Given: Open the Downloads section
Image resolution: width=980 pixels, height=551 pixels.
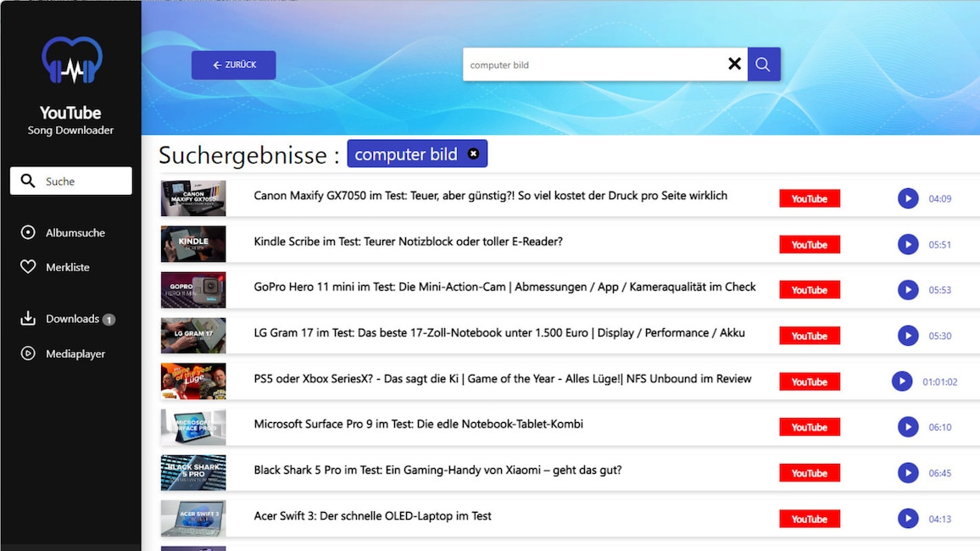Looking at the screenshot, I should click(x=72, y=319).
